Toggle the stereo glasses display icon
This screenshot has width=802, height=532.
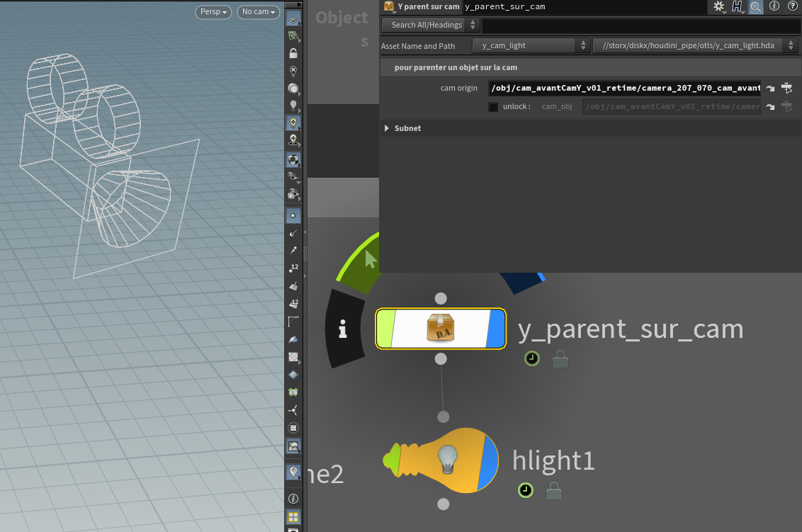pos(293,177)
